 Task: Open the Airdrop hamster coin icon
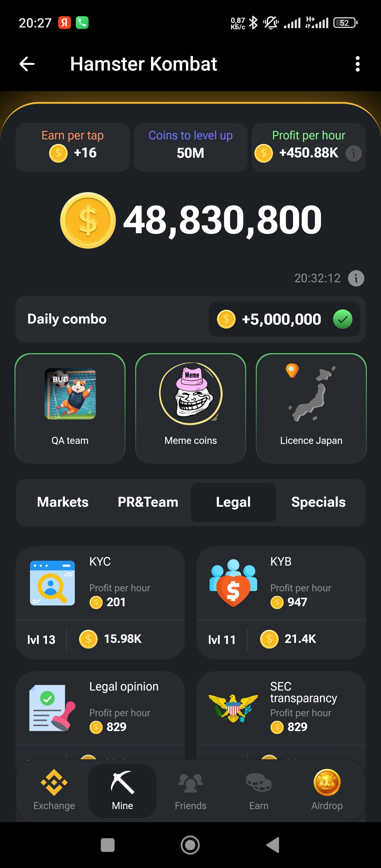click(327, 783)
